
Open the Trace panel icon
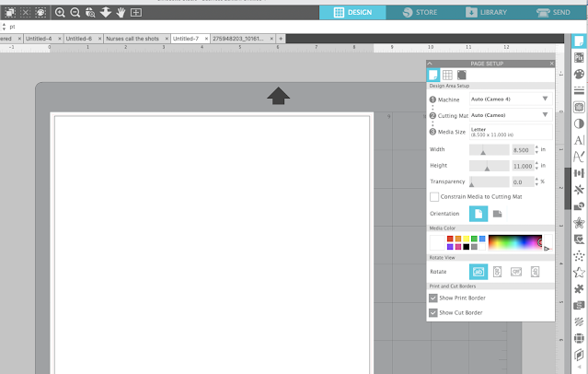tap(579, 107)
